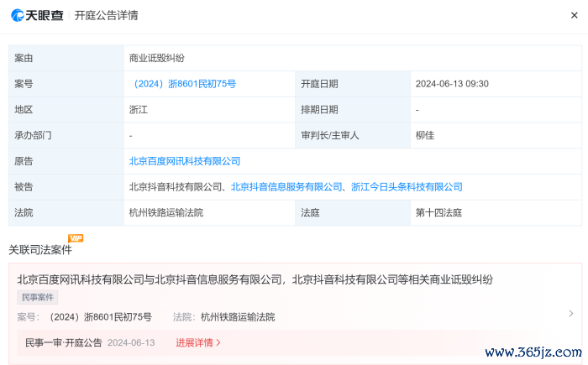Select courtroom value 第十四法庭
The height and width of the screenshot is (365, 588).
point(438,213)
